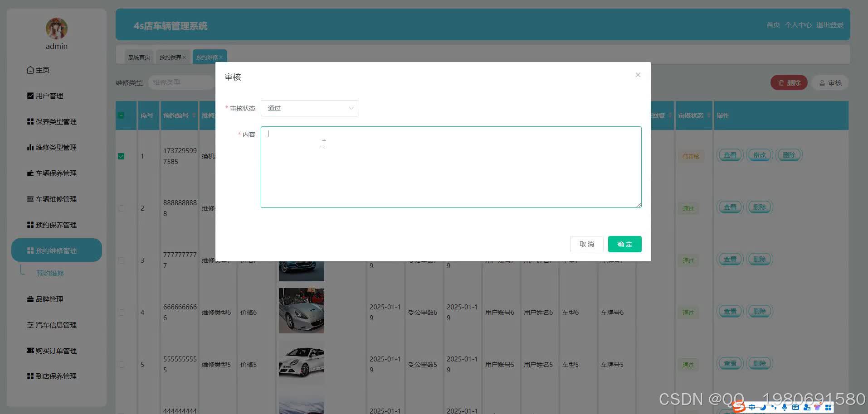This screenshot has height=414, width=868.
Task: Click the audit icon on the 审核 button
Action: (823, 82)
